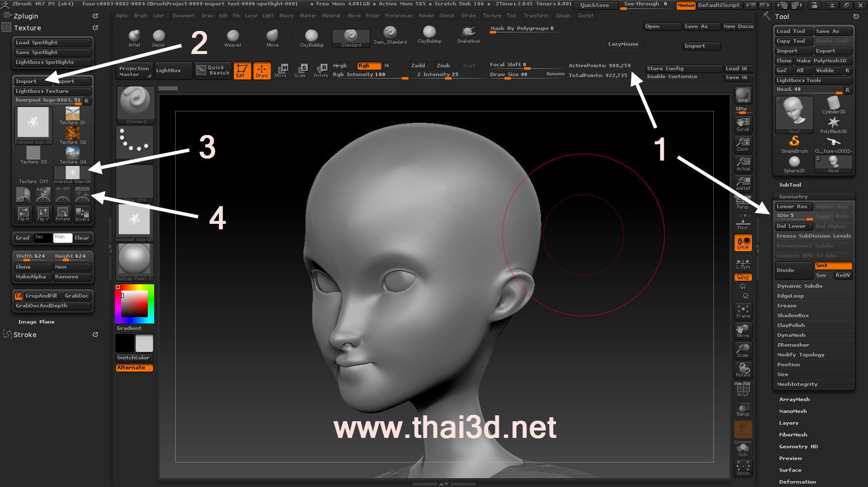
Task: Disable Alternate color mode
Action: click(x=135, y=368)
